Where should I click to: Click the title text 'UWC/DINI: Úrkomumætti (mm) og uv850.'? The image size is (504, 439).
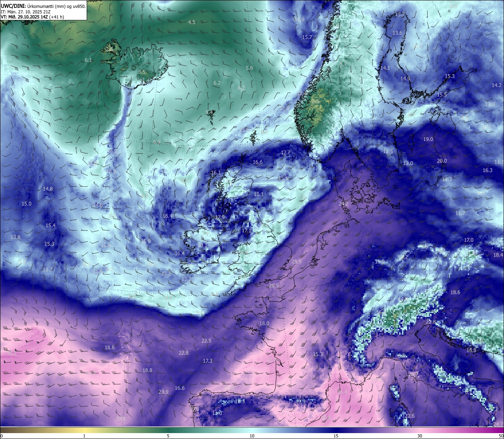(43, 6)
